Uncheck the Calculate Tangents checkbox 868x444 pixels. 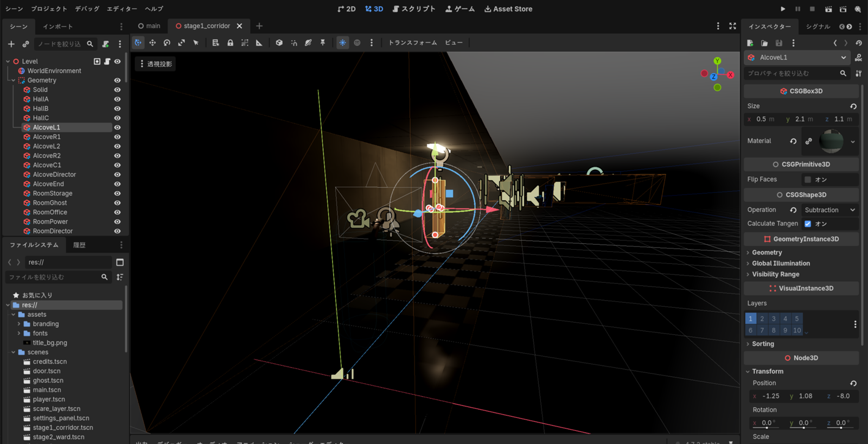pos(808,224)
